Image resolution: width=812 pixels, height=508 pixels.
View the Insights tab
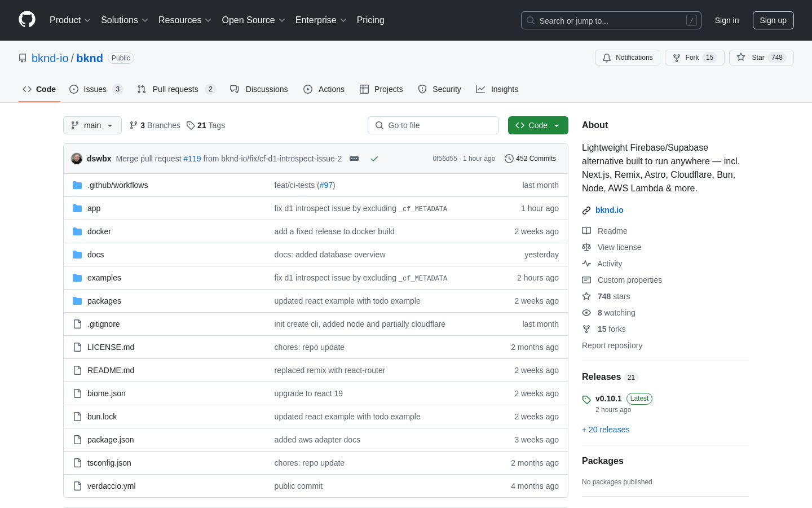[x=497, y=89]
